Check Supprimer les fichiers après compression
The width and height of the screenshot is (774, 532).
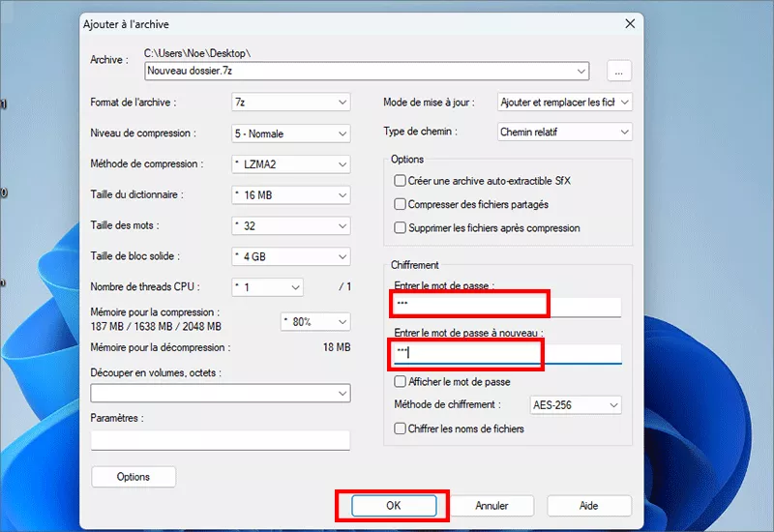(401, 228)
